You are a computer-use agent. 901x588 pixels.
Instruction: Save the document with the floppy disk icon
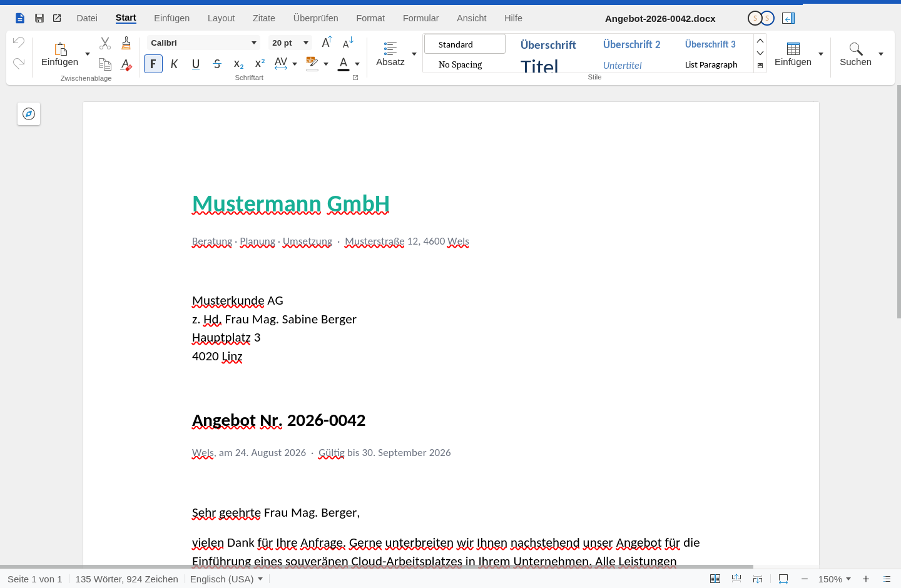pos(39,18)
